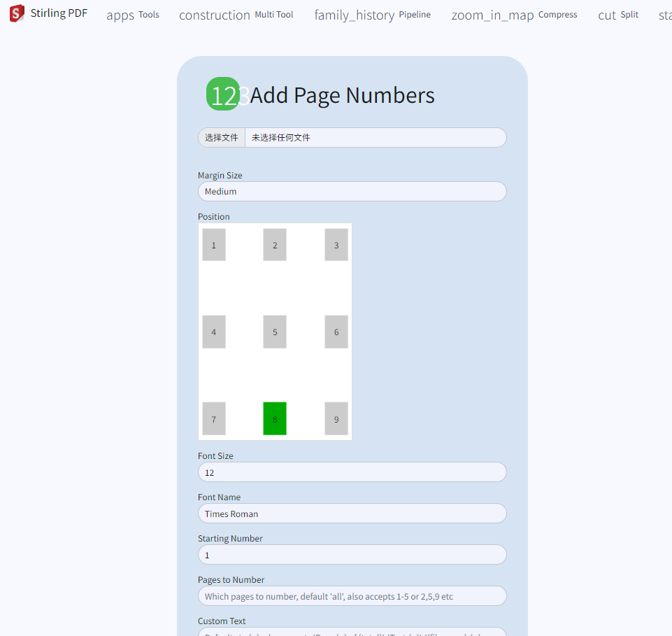Click the Pipeline nav item
Screen dimensions: 672x636
click(x=372, y=15)
